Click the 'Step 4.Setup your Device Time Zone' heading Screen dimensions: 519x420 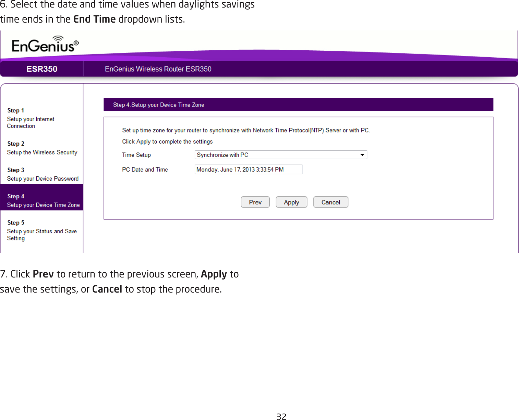pos(159,105)
